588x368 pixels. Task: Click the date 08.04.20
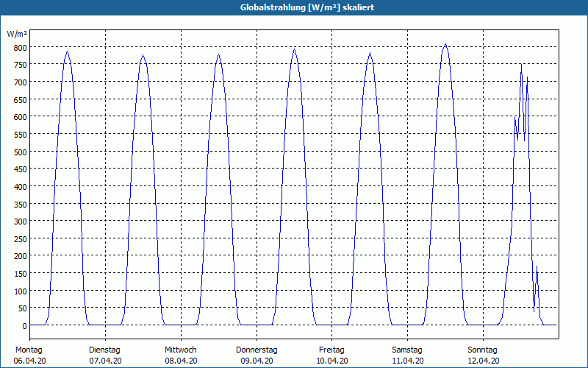click(181, 361)
